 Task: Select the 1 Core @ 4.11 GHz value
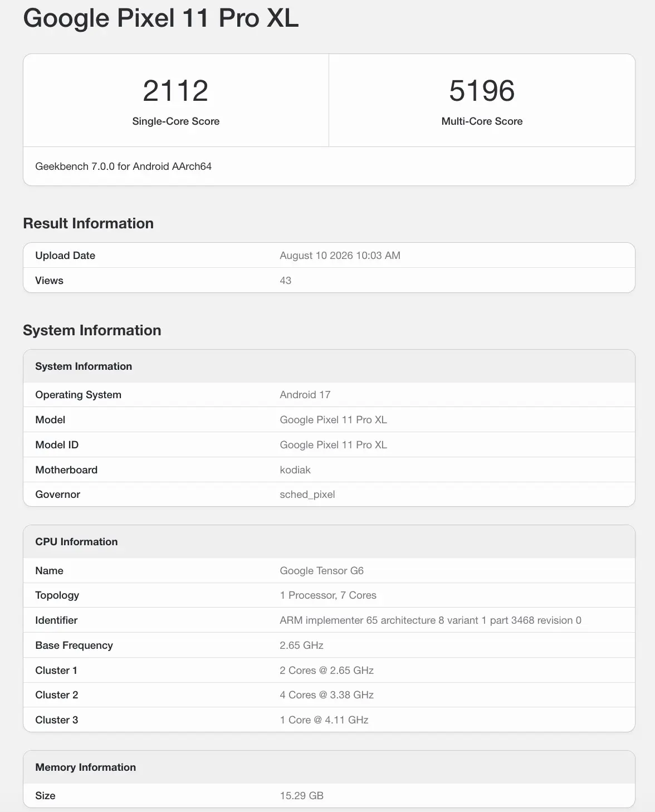(x=324, y=720)
